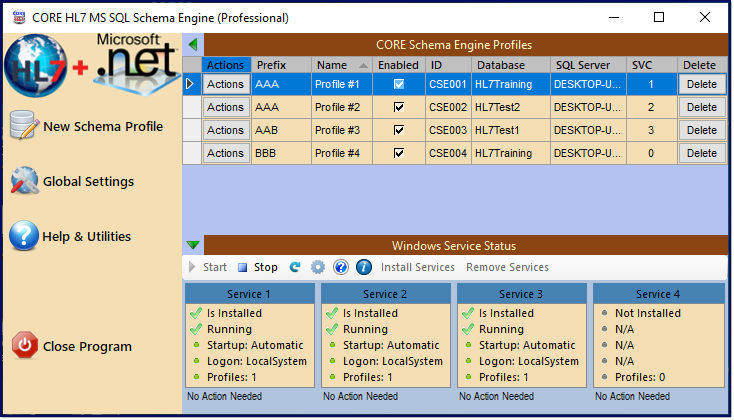This screenshot has height=420, width=734.
Task: Open Actions for Profile #2
Action: (226, 107)
